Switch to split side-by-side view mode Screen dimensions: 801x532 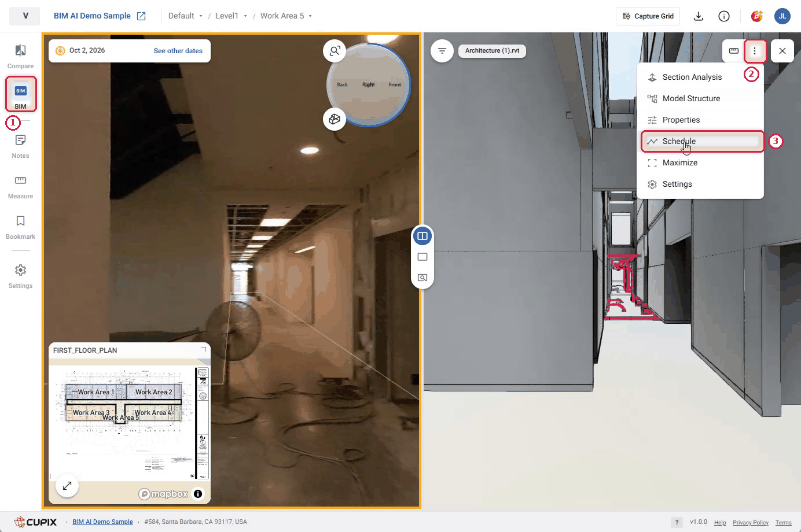[422, 236]
